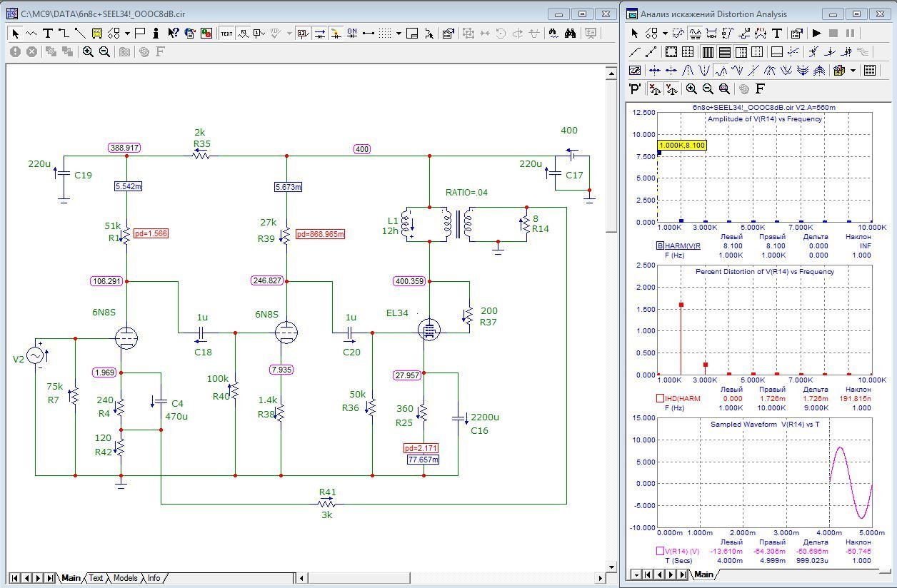This screenshot has width=897, height=588.
Task: Expand the toolbox dropdown in analysis toolbar
Action: tap(853, 71)
